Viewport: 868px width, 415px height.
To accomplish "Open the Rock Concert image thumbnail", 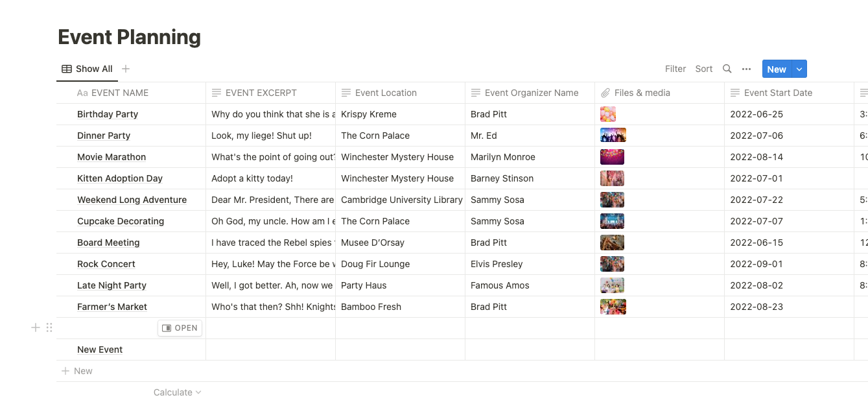I will pyautogui.click(x=613, y=264).
